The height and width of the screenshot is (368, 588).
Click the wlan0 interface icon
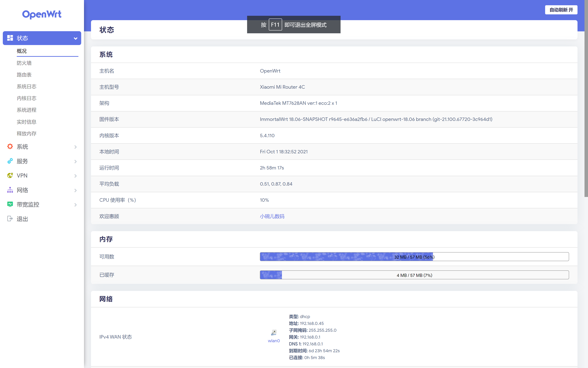274,332
